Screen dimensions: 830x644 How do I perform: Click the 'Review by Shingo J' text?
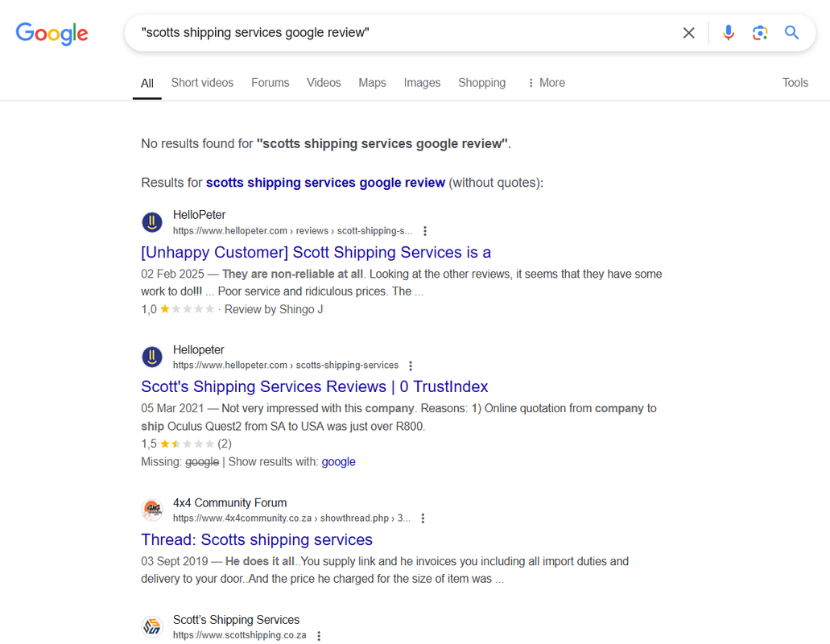pos(274,310)
